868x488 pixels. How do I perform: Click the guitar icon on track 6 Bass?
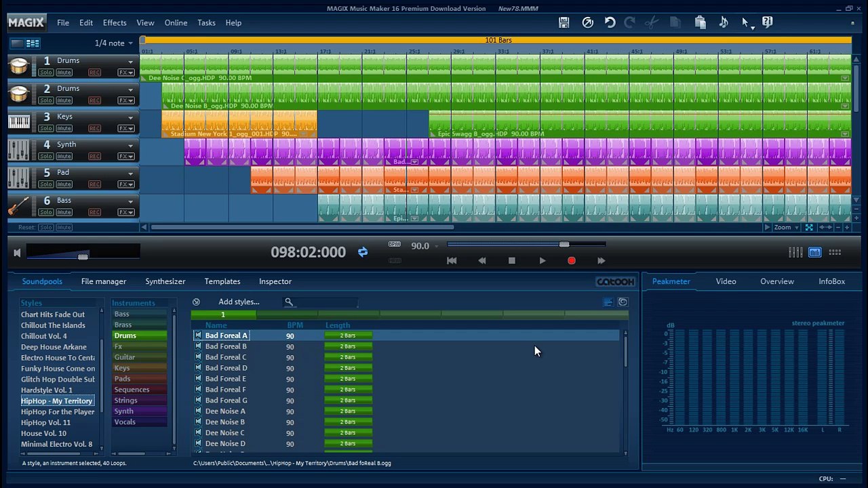pyautogui.click(x=19, y=206)
